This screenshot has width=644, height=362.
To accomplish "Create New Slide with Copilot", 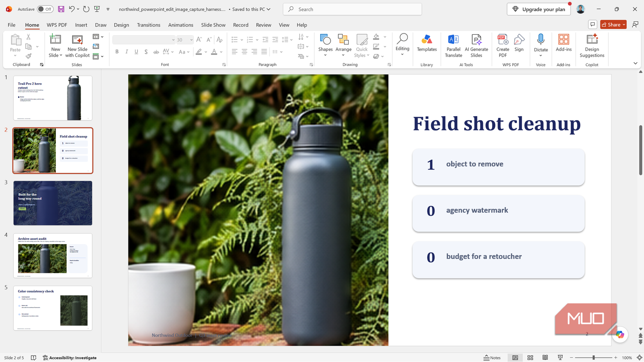I will [77, 45].
